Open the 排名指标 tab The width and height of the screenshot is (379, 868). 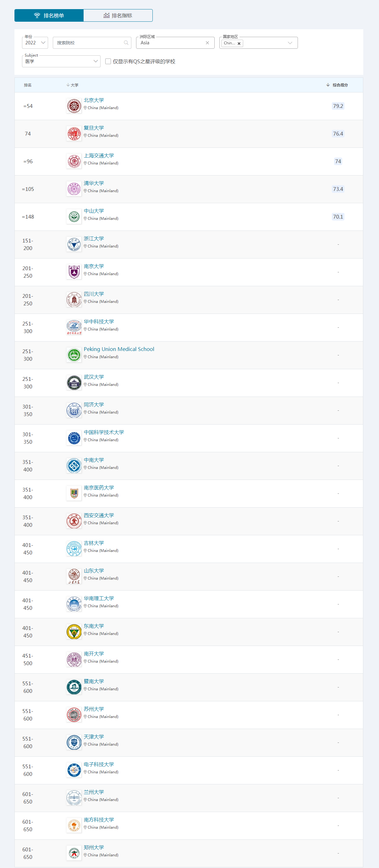pos(118,15)
